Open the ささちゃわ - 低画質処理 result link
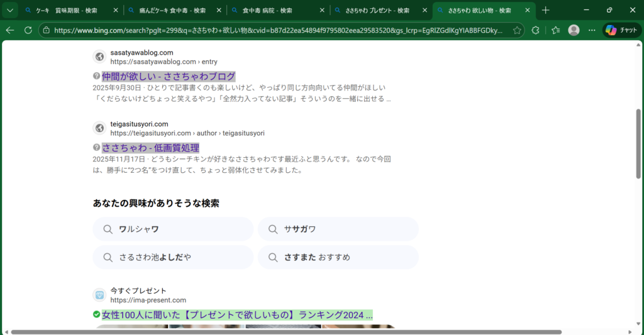 click(x=150, y=148)
